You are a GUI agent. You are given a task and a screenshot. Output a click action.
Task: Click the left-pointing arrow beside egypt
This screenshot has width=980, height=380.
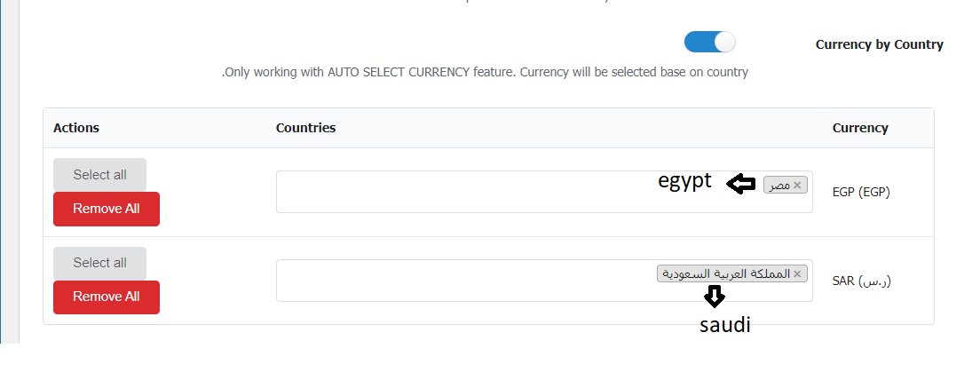(x=741, y=184)
